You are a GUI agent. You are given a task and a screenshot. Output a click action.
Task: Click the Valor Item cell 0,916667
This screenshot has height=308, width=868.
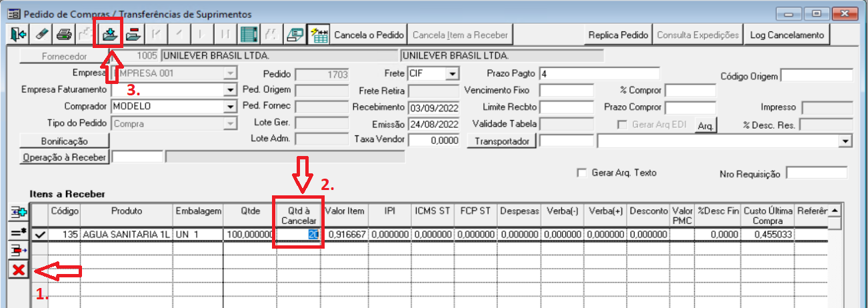(345, 234)
